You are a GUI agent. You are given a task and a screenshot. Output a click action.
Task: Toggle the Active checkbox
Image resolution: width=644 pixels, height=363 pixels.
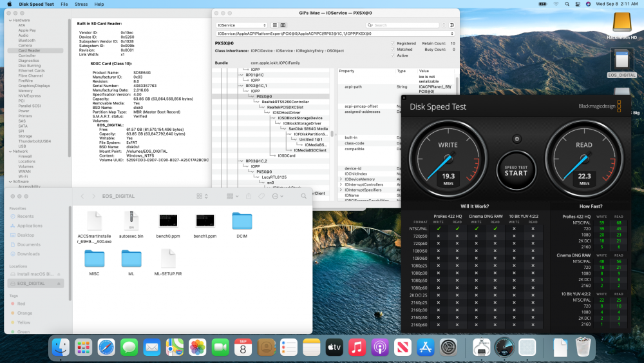393,55
